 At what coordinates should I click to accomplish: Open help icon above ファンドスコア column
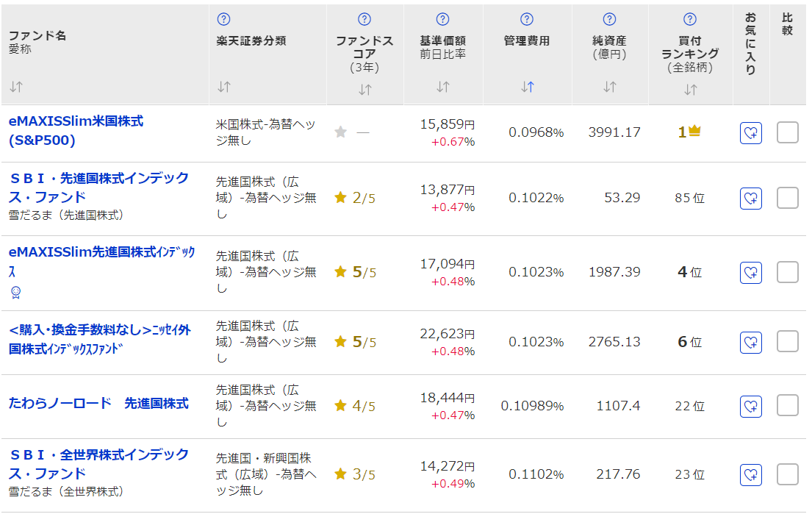click(364, 19)
